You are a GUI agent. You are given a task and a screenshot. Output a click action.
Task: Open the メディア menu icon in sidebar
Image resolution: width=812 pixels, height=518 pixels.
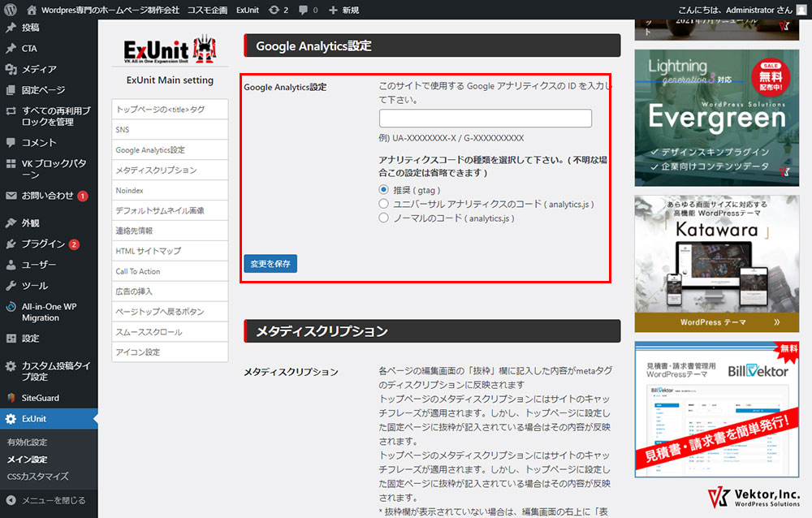[11, 69]
